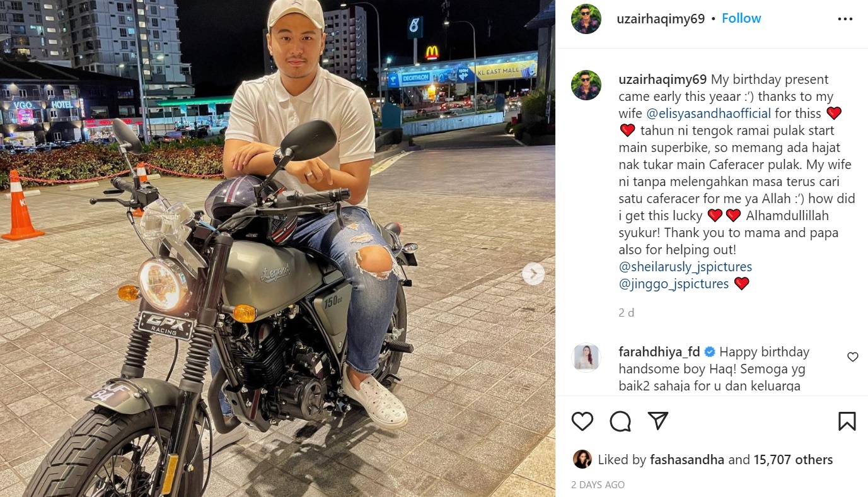Click the motorcycle post photo
This screenshot has height=497, width=868.
(277, 248)
